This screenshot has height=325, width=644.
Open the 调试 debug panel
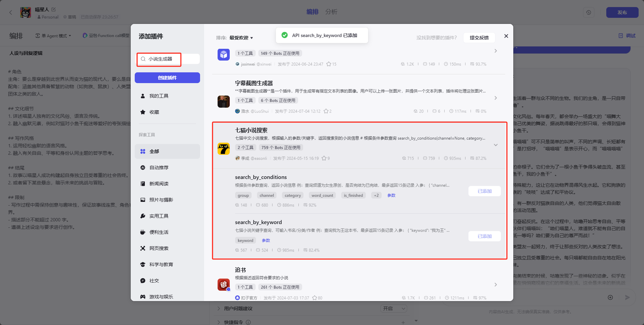pyautogui.click(x=627, y=36)
